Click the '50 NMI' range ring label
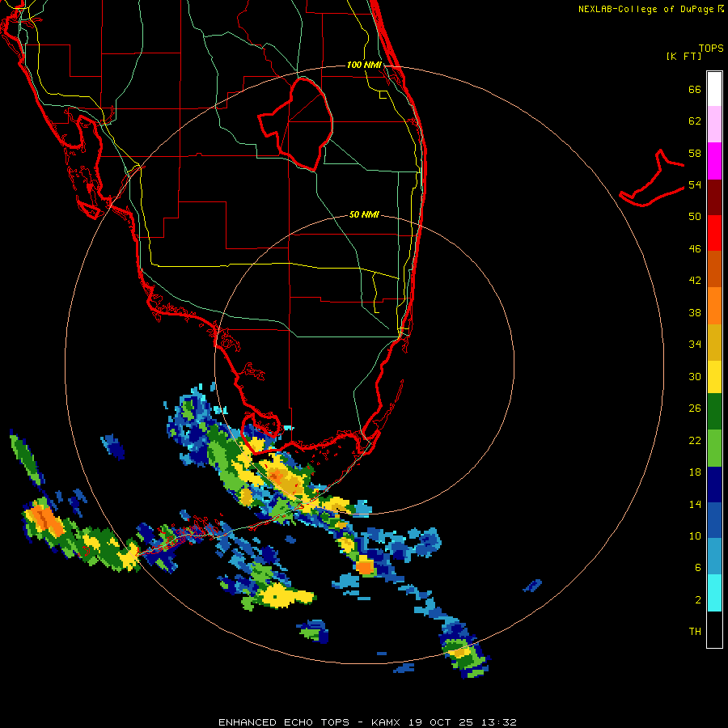Image resolution: width=728 pixels, height=728 pixels. (x=364, y=214)
